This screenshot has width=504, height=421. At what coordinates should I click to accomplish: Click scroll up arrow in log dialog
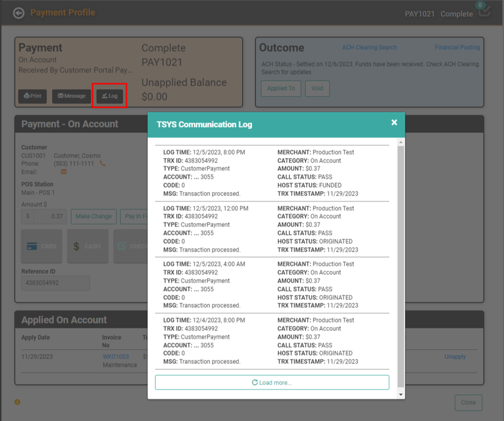click(x=401, y=142)
